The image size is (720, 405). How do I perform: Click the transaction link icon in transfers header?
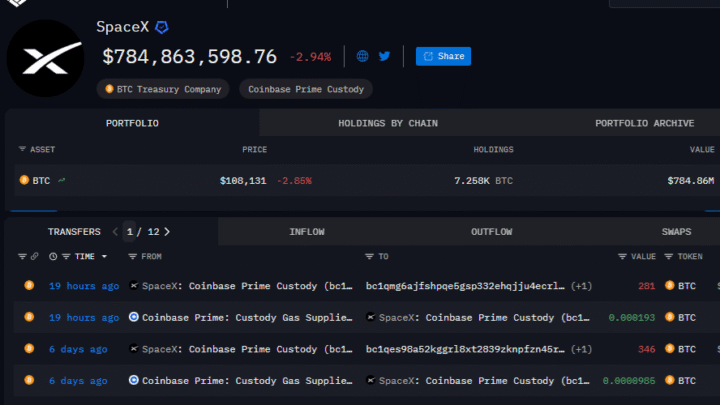[35, 257]
